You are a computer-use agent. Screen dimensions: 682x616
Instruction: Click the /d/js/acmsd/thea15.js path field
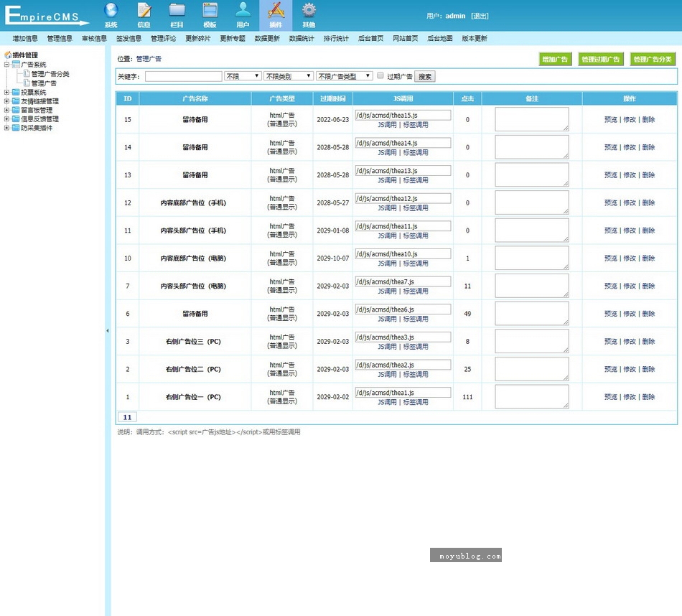pyautogui.click(x=403, y=116)
